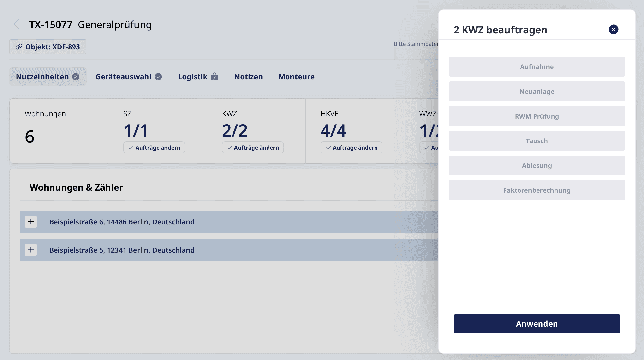
Task: Click the back arrow next to TX-15077
Action: pos(17,24)
